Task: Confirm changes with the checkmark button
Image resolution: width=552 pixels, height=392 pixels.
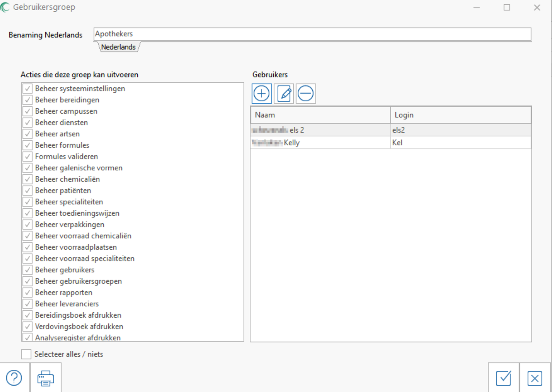Action: click(x=503, y=378)
